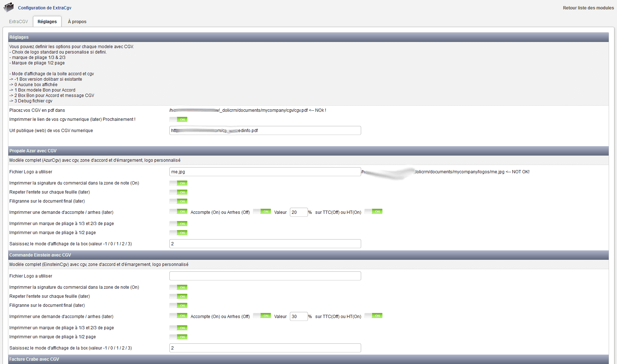Toggle printing of the numeric CGV link

click(x=178, y=119)
